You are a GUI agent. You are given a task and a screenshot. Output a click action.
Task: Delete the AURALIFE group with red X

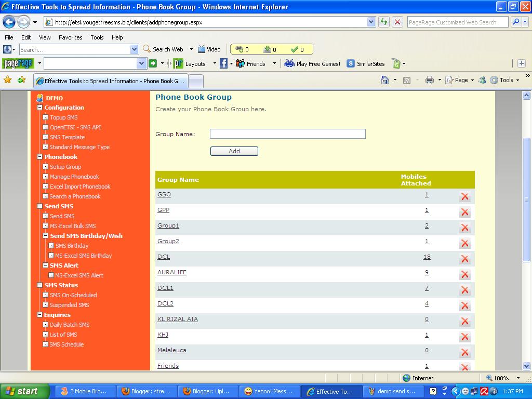pos(465,274)
